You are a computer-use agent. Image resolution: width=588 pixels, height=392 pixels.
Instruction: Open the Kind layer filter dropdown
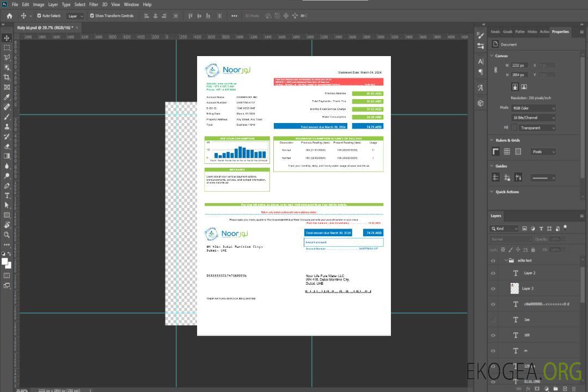pyautogui.click(x=504, y=229)
